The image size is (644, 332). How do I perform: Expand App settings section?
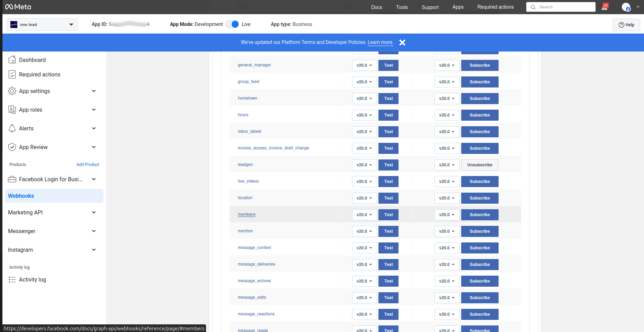pos(94,91)
